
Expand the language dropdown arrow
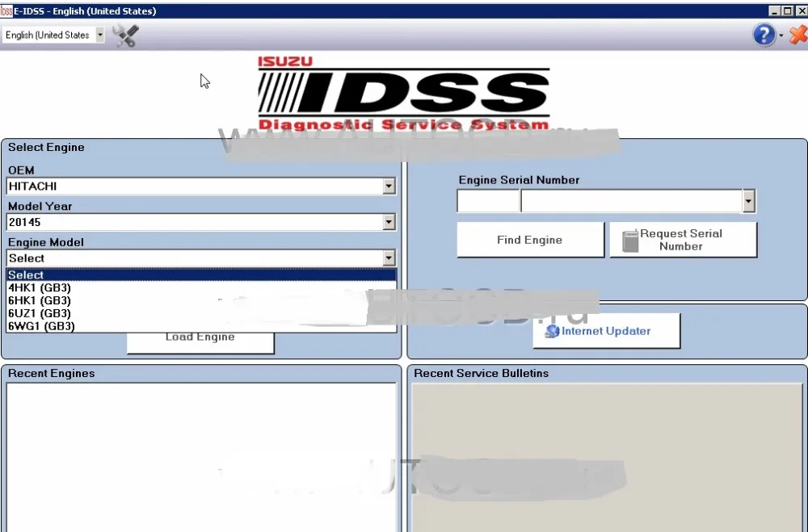100,35
